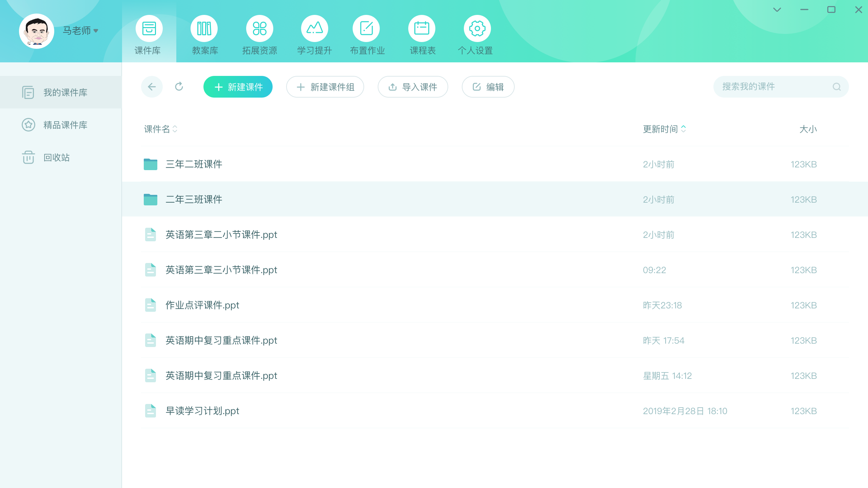
Task: Open 布置作业 assign homework icon
Action: tap(366, 29)
